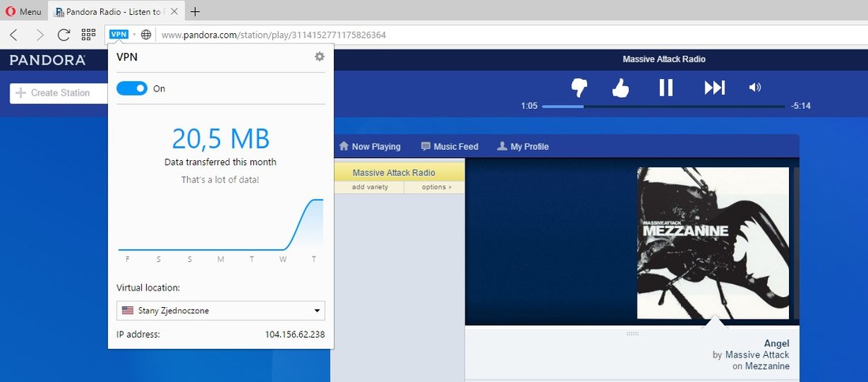Pause the playing track
Screen dimensions: 868x382
(x=666, y=88)
